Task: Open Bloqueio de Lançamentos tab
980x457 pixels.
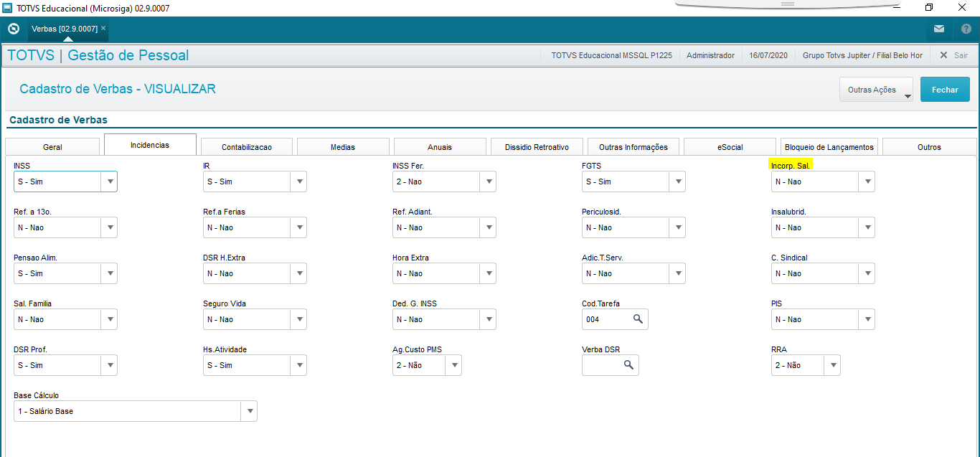Action: (829, 146)
